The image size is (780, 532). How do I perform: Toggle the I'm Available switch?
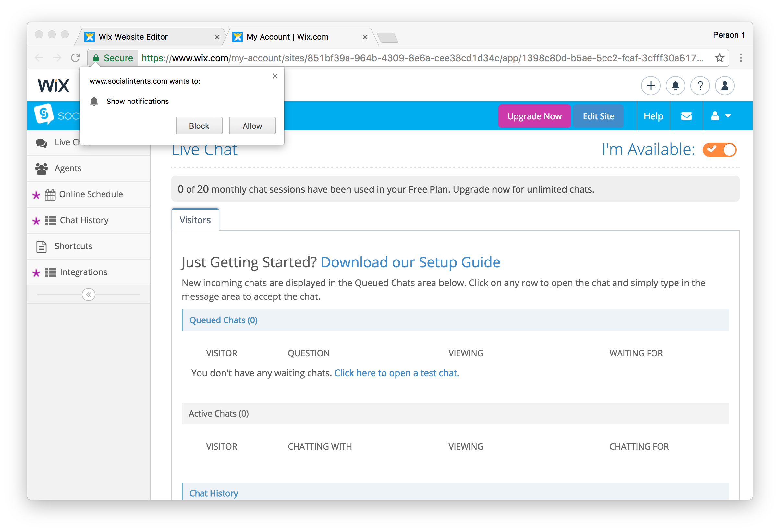[x=719, y=150]
